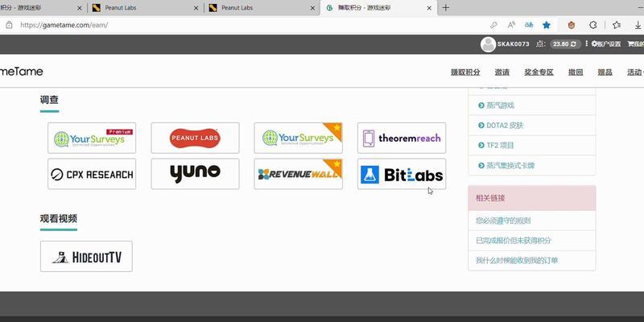Open the favorites list icon
The image size is (644, 322).
click(617, 25)
